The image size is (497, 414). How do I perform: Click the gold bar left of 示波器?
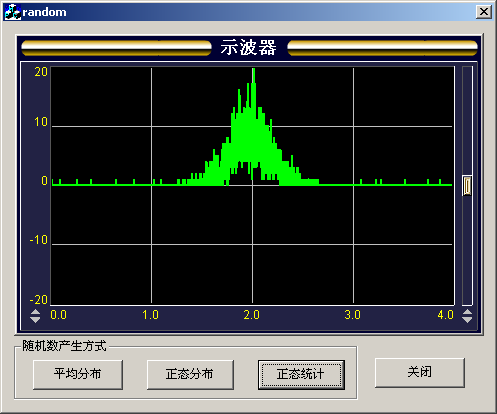point(116,48)
